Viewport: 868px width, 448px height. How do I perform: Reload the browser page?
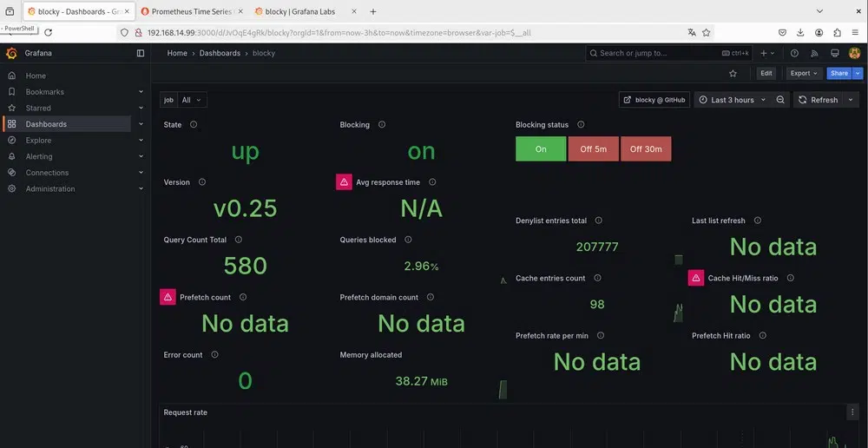coord(48,33)
